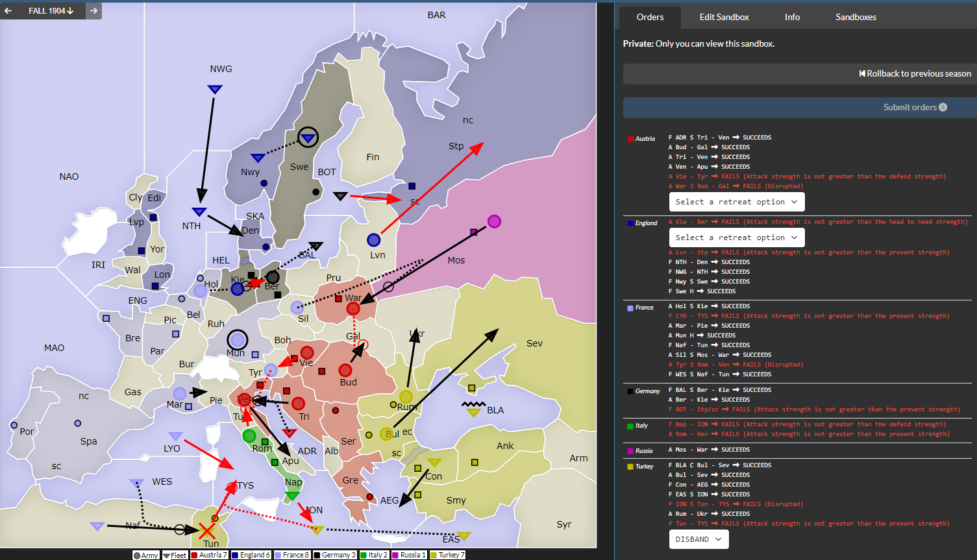Select the English fleet in NTH
The image size is (977, 560).
199,212
